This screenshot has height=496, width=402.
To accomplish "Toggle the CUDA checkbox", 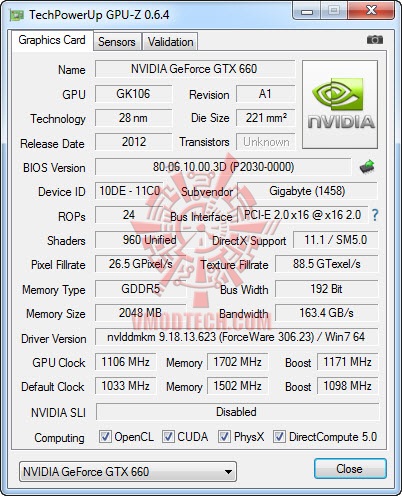I will tap(168, 436).
